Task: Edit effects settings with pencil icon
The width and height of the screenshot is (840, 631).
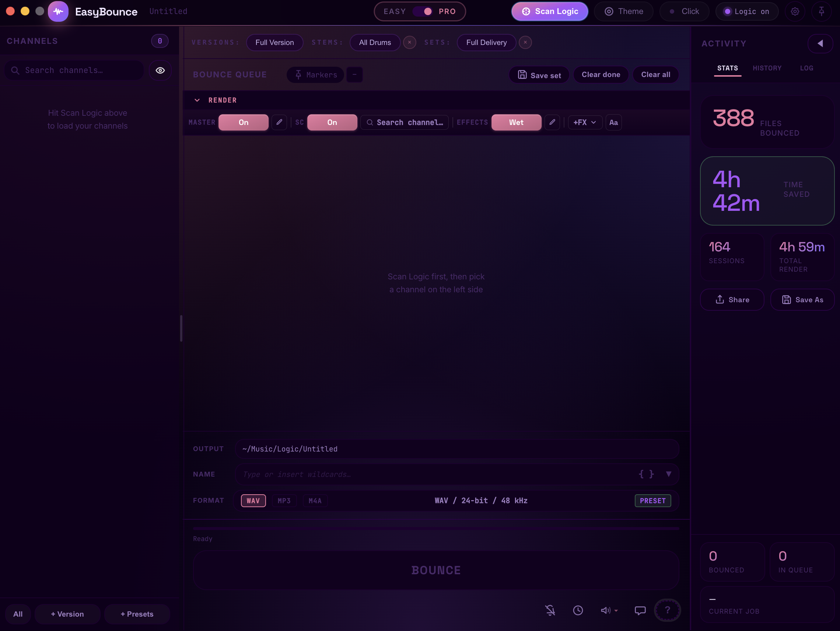Action: pyautogui.click(x=552, y=122)
